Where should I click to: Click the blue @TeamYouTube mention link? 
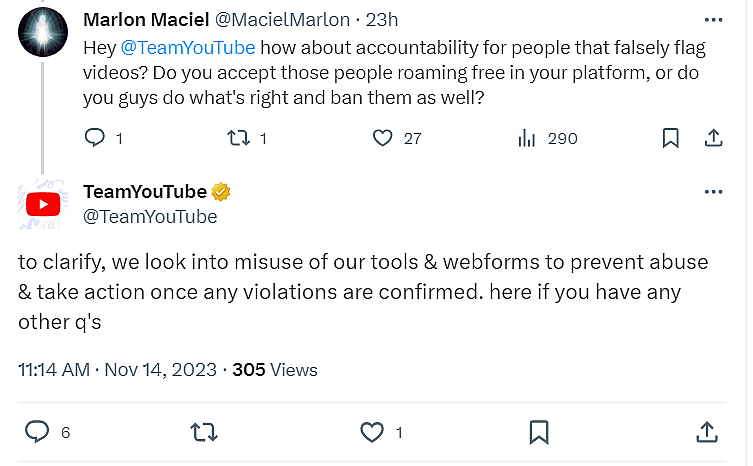click(x=188, y=47)
